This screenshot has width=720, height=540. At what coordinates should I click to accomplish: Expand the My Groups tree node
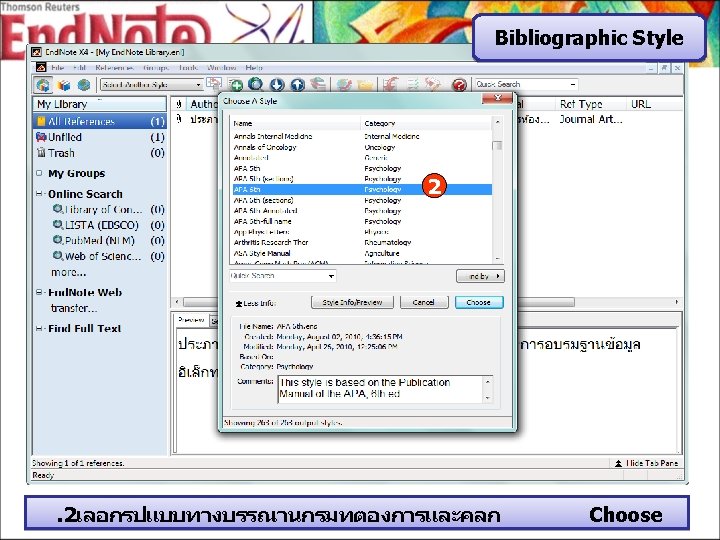39,173
